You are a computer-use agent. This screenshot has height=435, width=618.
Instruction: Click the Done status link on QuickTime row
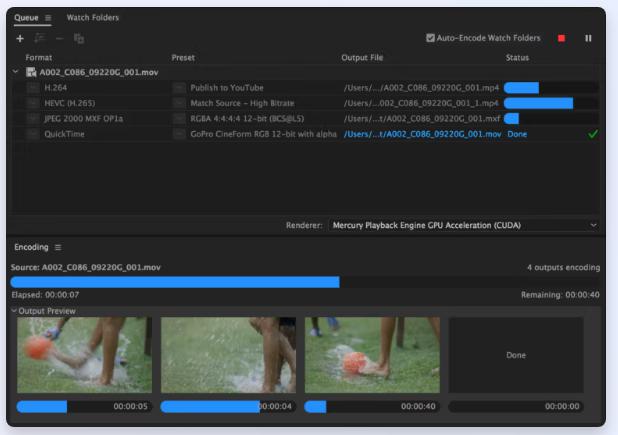[517, 134]
